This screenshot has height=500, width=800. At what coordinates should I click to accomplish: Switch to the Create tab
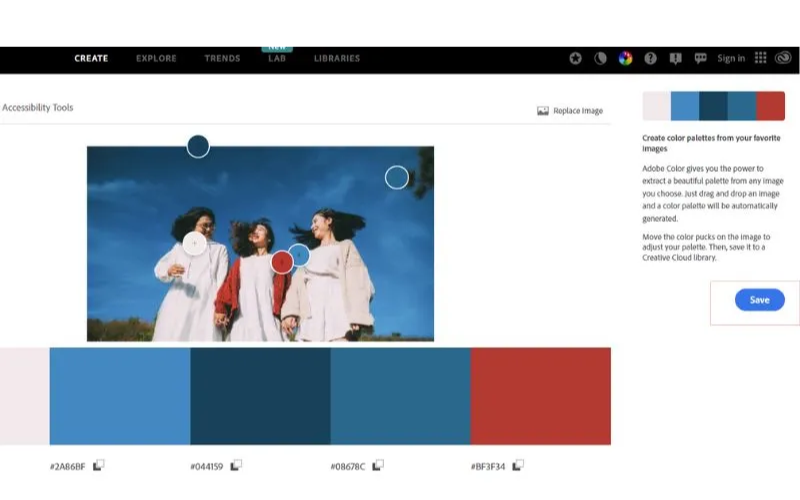click(x=91, y=58)
